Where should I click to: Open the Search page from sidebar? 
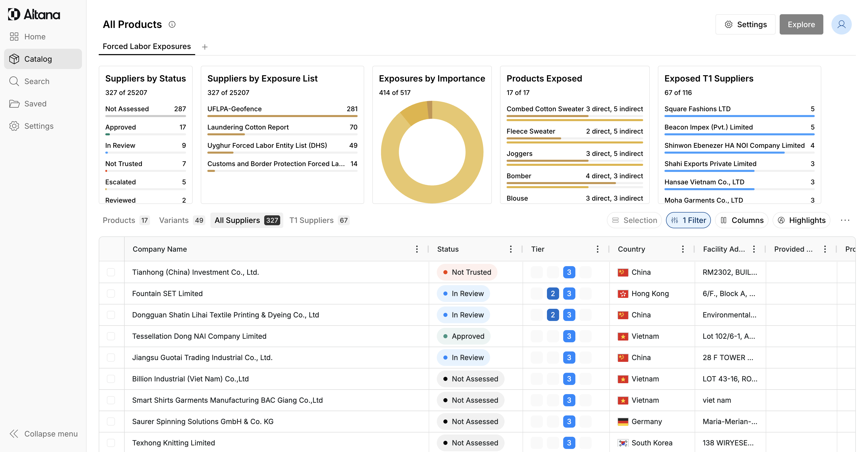(36, 81)
